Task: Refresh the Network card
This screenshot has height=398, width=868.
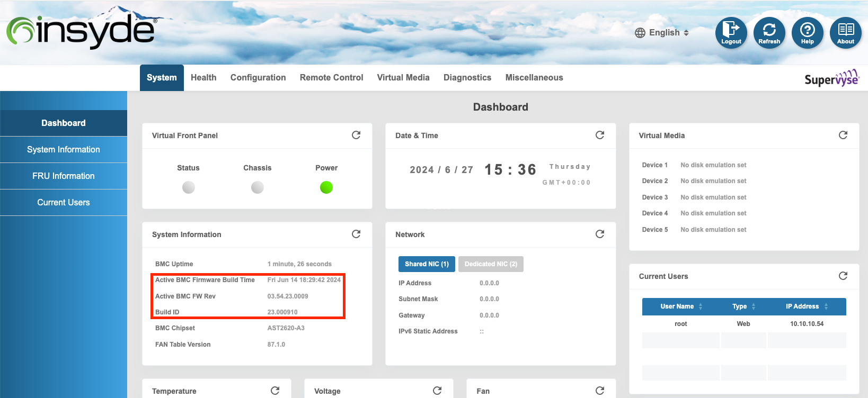Action: click(x=600, y=234)
